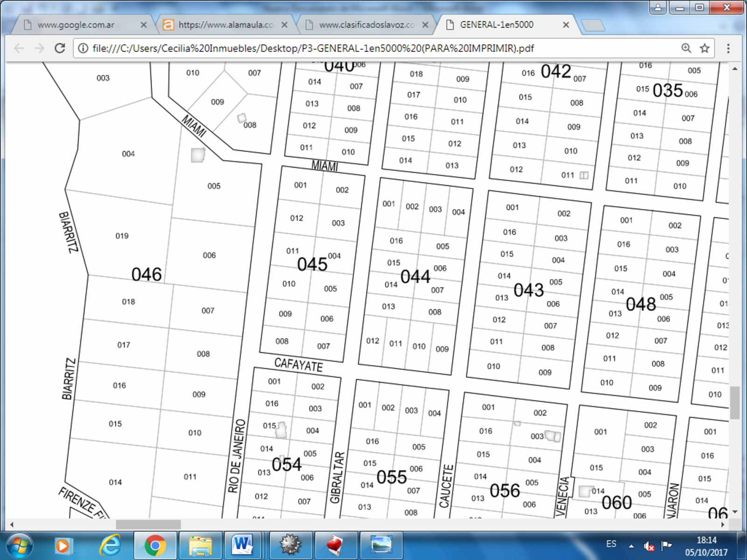Open the picture viewer taskbar icon
Screen dimensions: 747x560
(381, 546)
